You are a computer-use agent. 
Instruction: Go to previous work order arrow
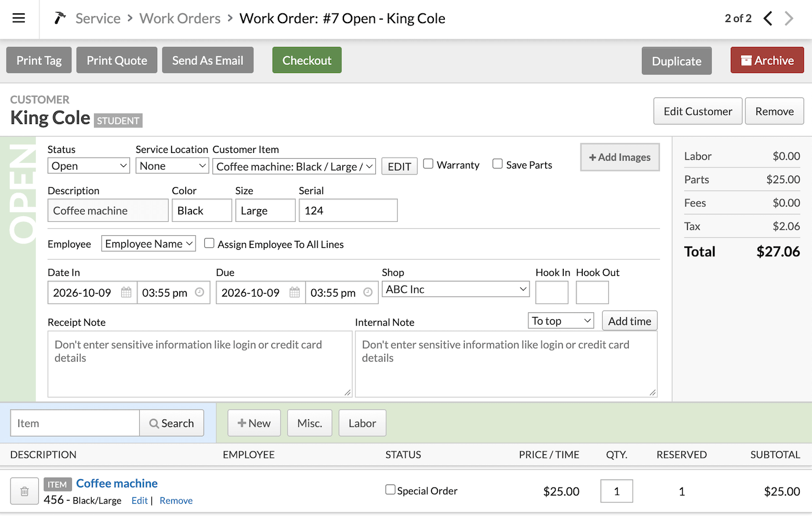[x=768, y=19]
